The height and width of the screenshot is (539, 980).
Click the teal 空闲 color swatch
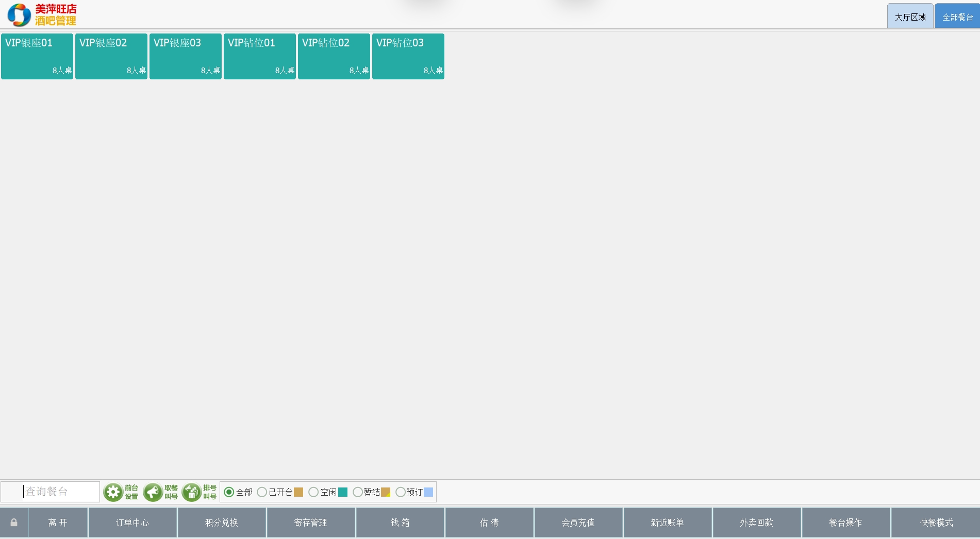click(x=343, y=492)
